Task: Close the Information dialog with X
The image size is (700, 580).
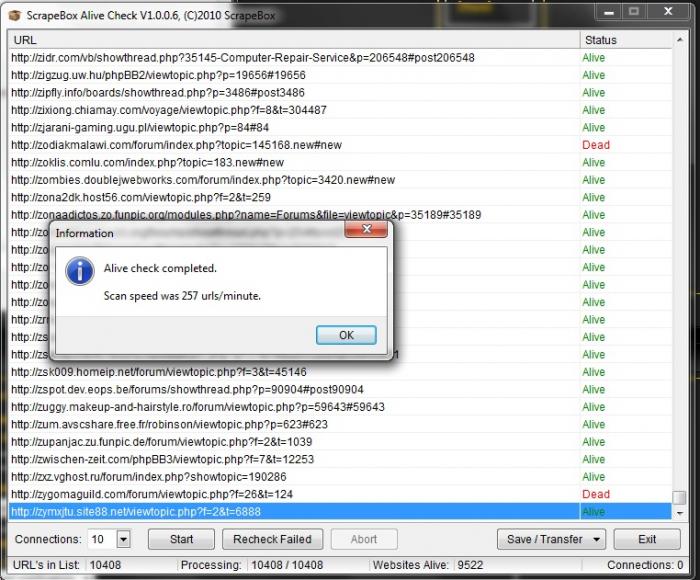Action: click(x=366, y=229)
